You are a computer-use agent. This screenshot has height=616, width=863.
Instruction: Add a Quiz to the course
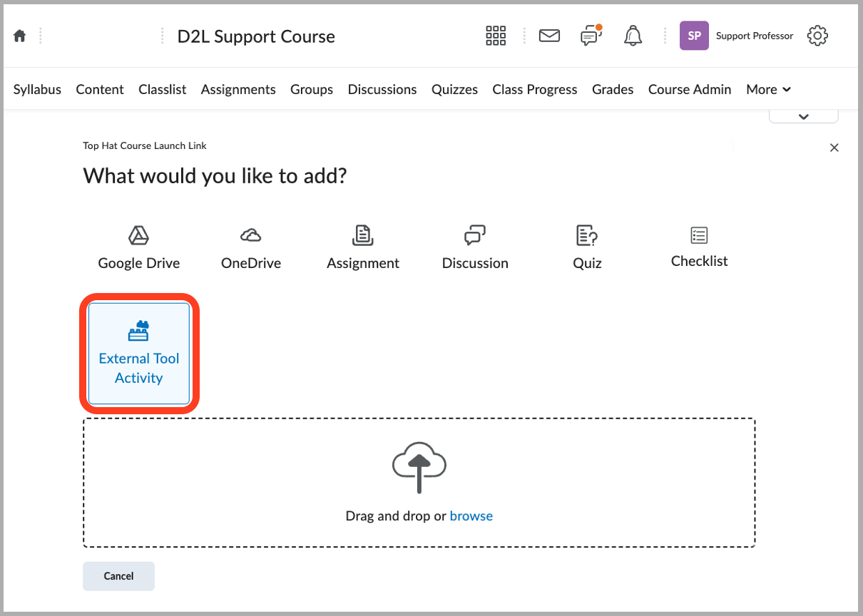[x=586, y=246]
